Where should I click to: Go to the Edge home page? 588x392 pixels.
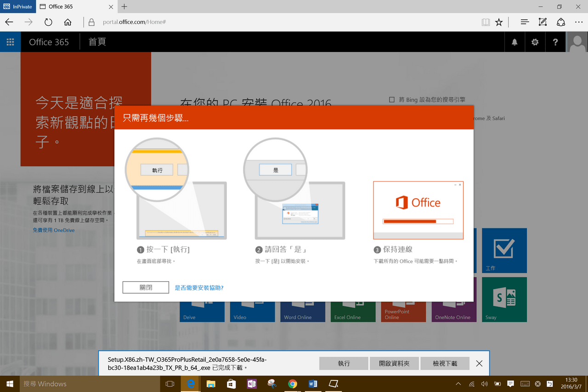tap(68, 22)
